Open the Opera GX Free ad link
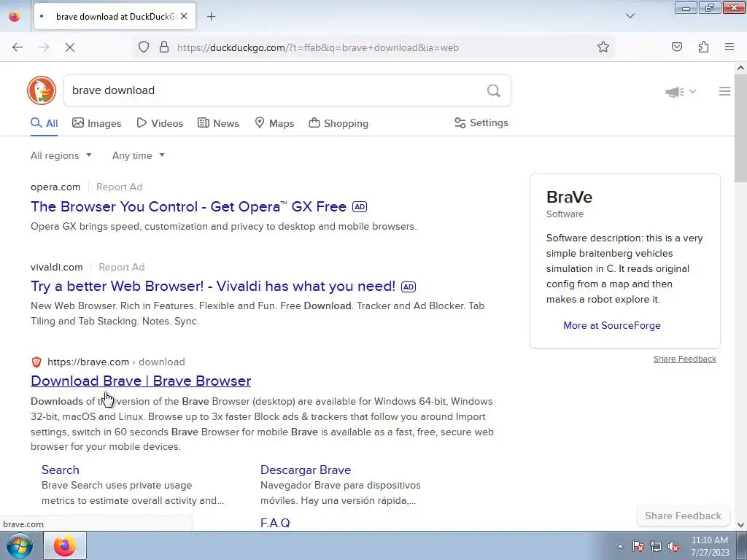Image resolution: width=747 pixels, height=560 pixels. (x=188, y=206)
